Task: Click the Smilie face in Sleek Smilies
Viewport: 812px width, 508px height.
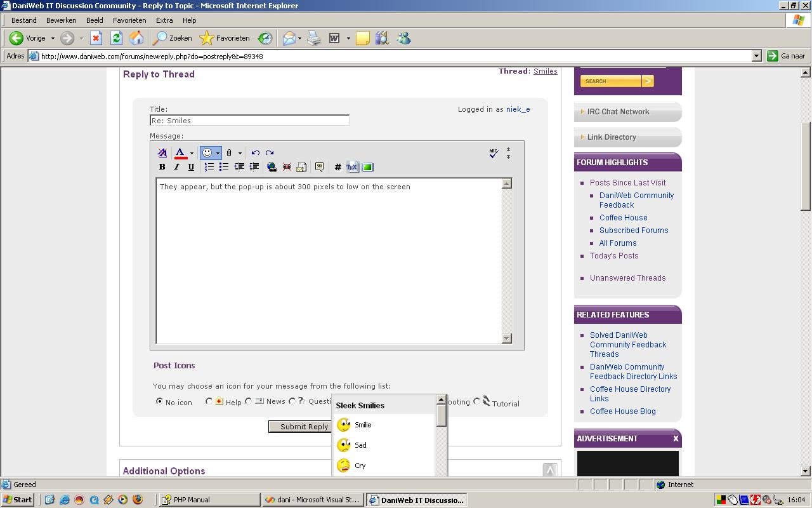Action: tap(344, 425)
